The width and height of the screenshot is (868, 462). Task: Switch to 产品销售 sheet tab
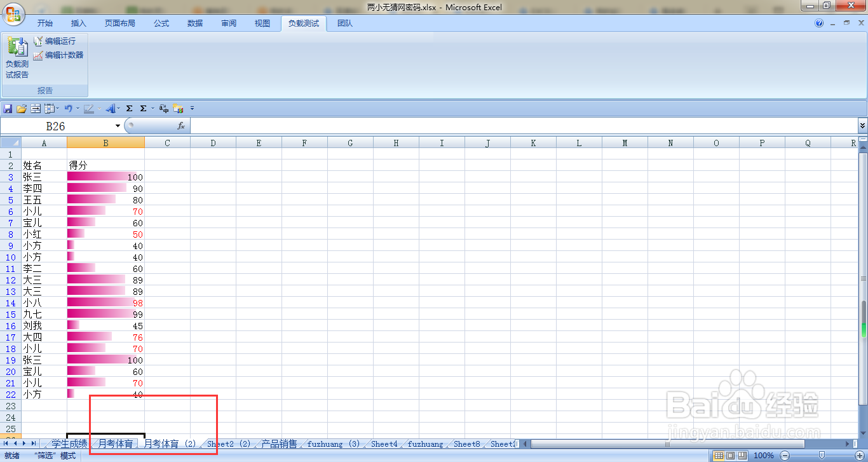tap(279, 444)
